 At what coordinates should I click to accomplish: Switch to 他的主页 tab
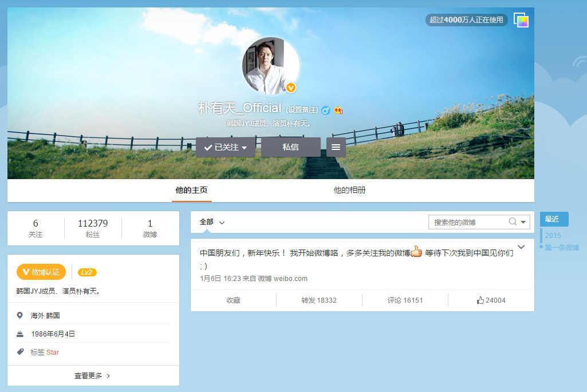pyautogui.click(x=192, y=191)
